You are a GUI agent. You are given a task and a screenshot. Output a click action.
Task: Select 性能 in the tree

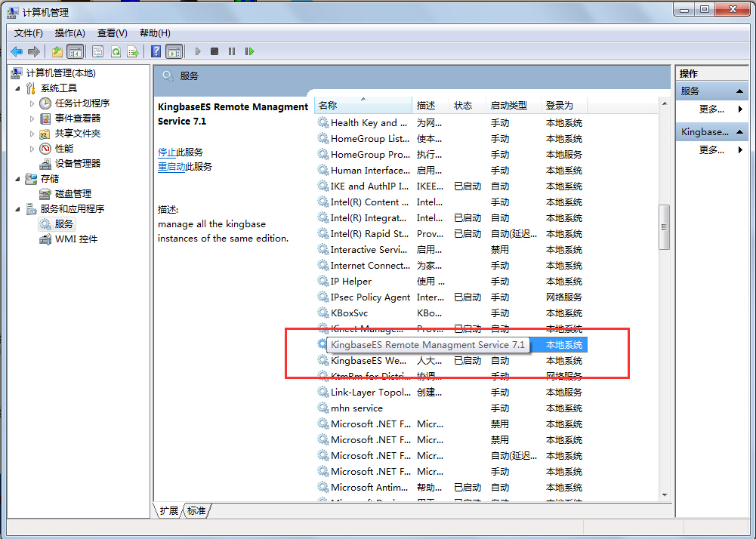[64, 149]
